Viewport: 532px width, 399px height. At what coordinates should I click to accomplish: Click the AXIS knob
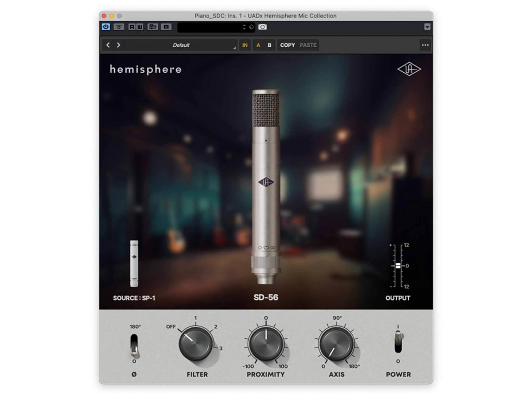[x=336, y=344]
